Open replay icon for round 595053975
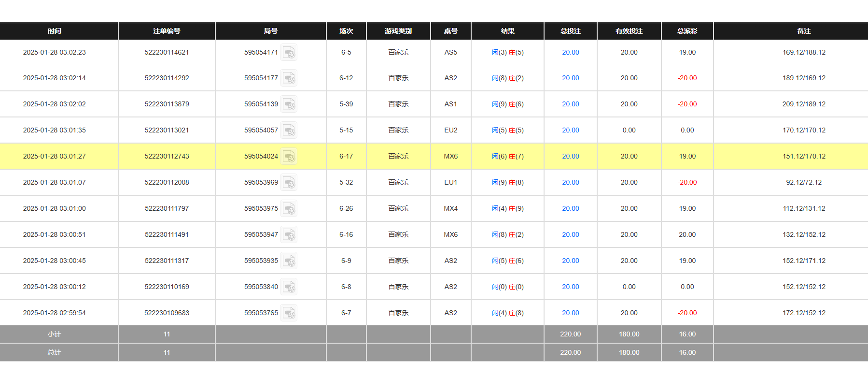Screen dimensions: 868x378 click(x=289, y=209)
